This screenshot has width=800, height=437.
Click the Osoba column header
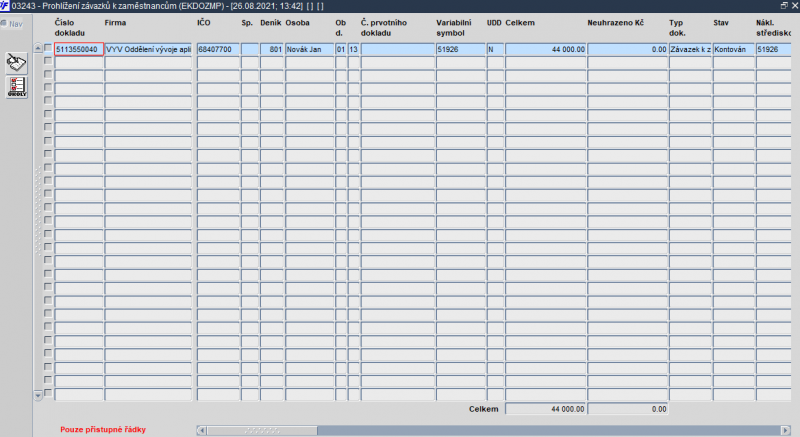(x=297, y=22)
